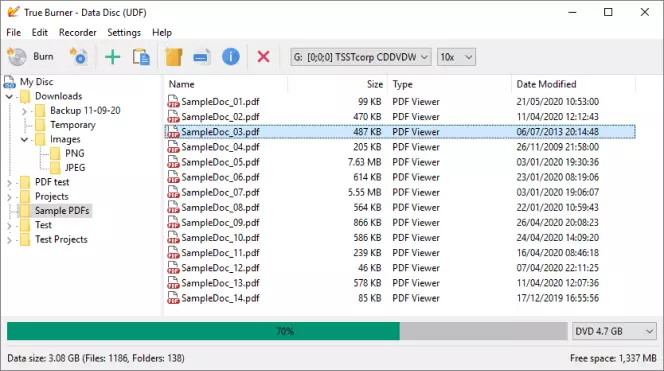Open the Edit menu

pyautogui.click(x=39, y=33)
